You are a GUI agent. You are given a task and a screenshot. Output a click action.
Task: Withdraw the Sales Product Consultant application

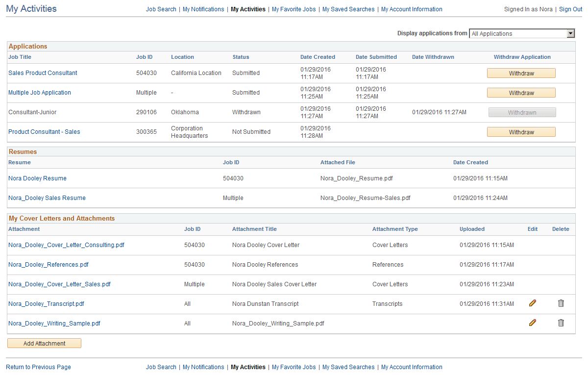521,73
